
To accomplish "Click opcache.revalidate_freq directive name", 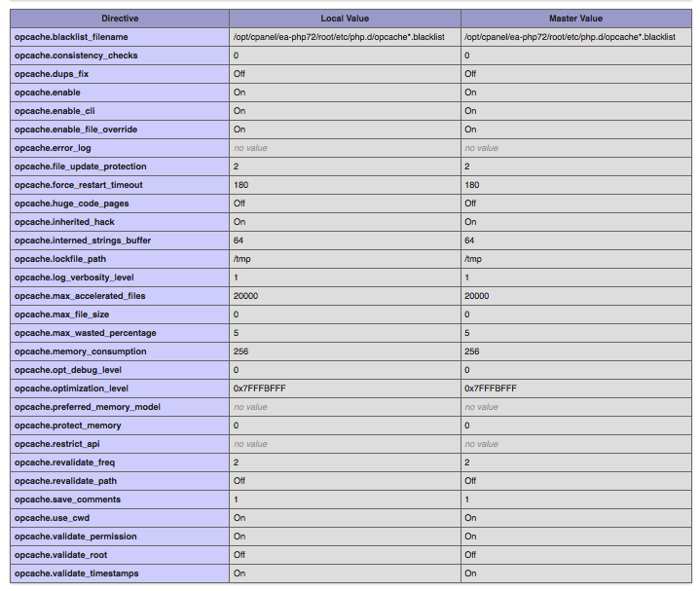I will click(x=64, y=462).
